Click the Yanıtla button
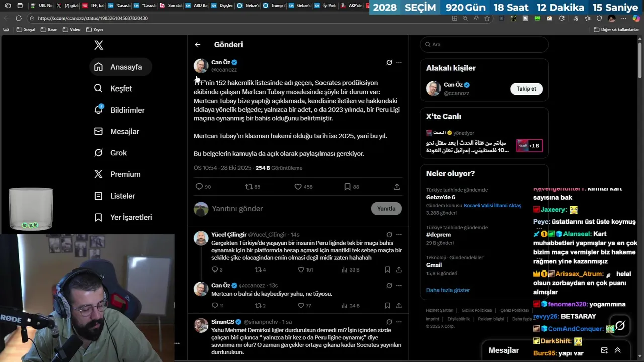This screenshot has height=362, width=644. tap(386, 209)
